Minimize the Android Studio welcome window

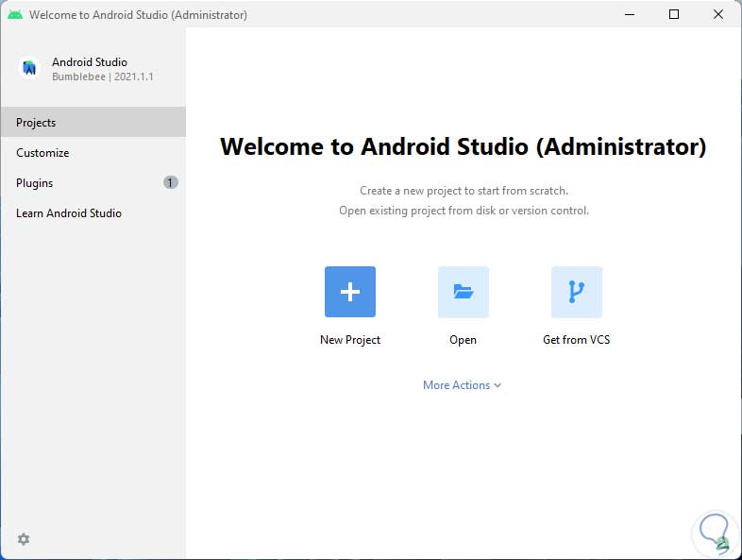[x=630, y=15]
